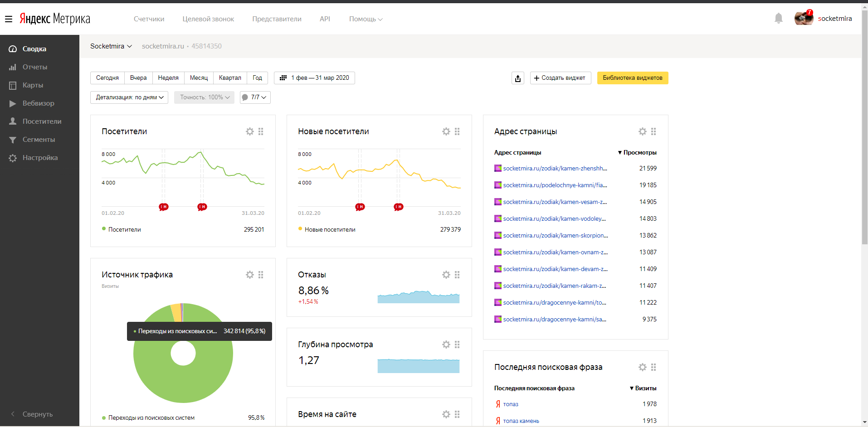This screenshot has width=868, height=427.
Task: Click the socketmira user avatar
Action: click(804, 19)
